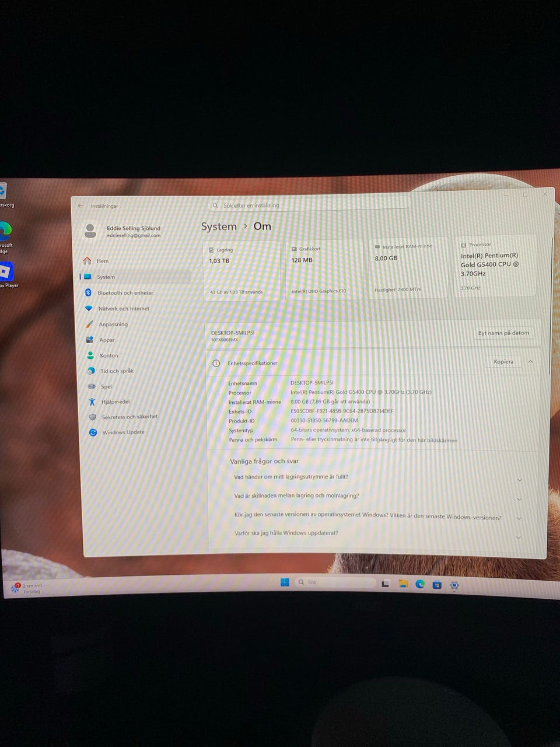Click the Enhetsspecifikationer info icon
Image resolution: width=560 pixels, height=747 pixels.
216,363
